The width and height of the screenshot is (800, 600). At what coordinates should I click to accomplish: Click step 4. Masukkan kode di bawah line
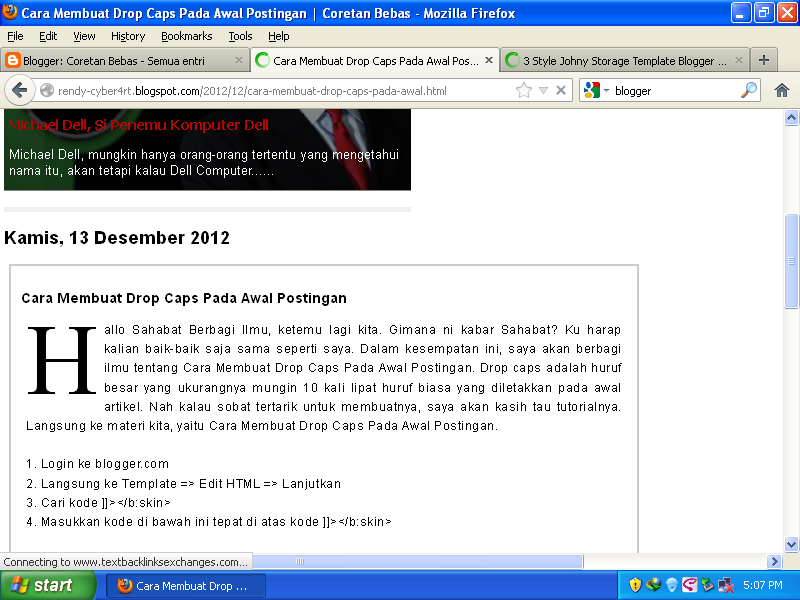209,522
